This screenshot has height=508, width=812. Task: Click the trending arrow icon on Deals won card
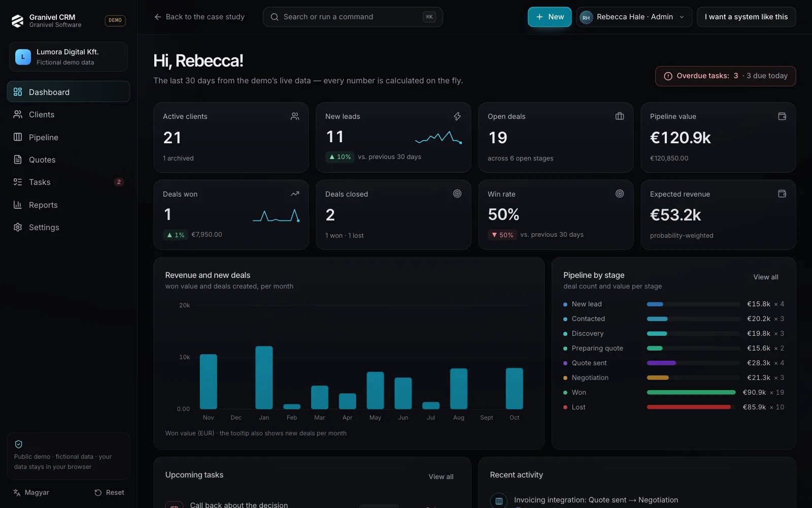(x=295, y=194)
